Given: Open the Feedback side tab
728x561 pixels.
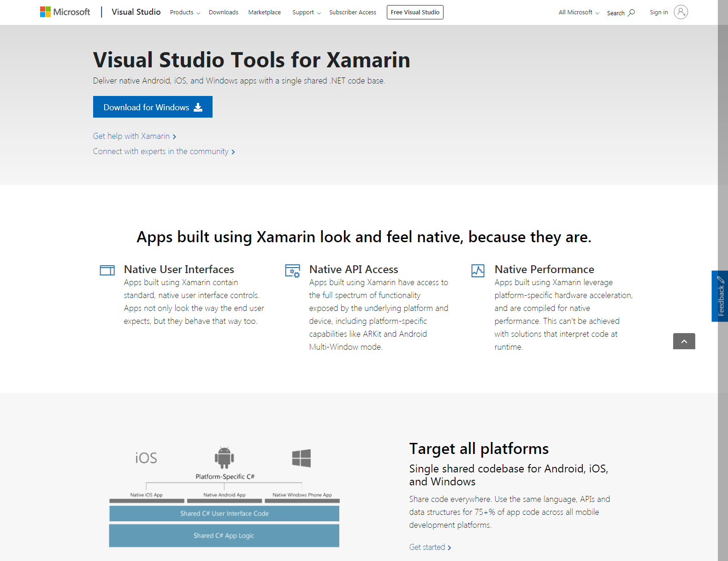Looking at the screenshot, I should point(720,296).
